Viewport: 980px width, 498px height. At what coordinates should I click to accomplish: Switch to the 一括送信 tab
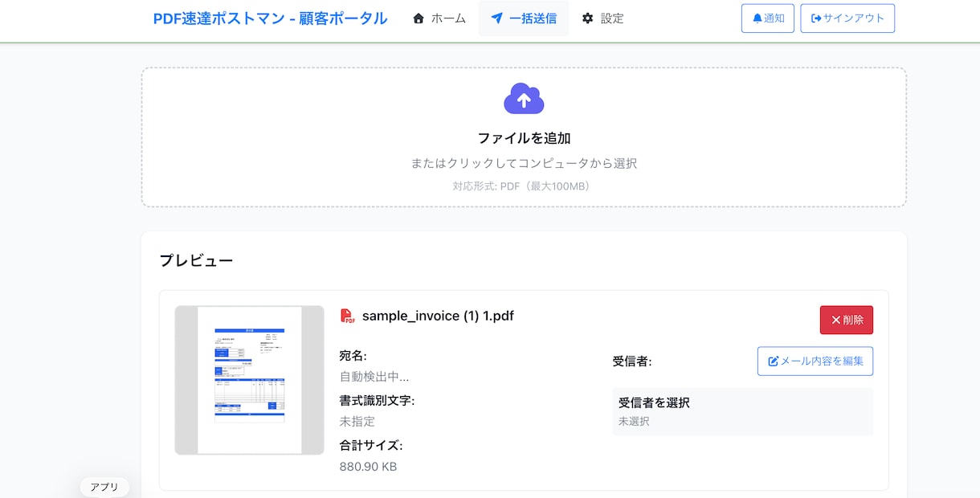[524, 18]
